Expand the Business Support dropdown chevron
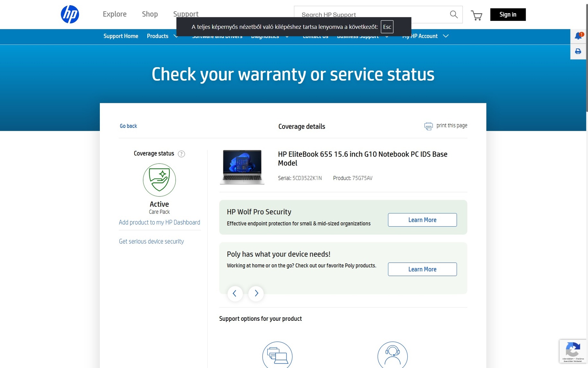The width and height of the screenshot is (588, 368). (x=387, y=37)
